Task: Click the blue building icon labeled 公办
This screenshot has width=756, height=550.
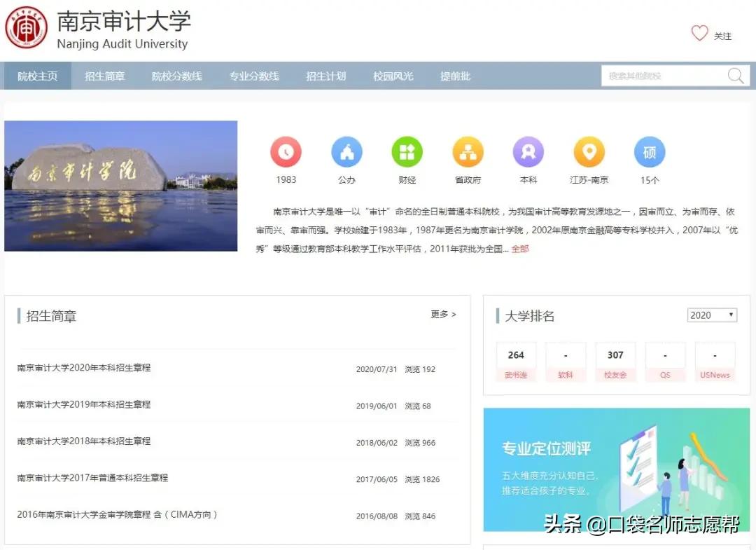Action: point(346,151)
